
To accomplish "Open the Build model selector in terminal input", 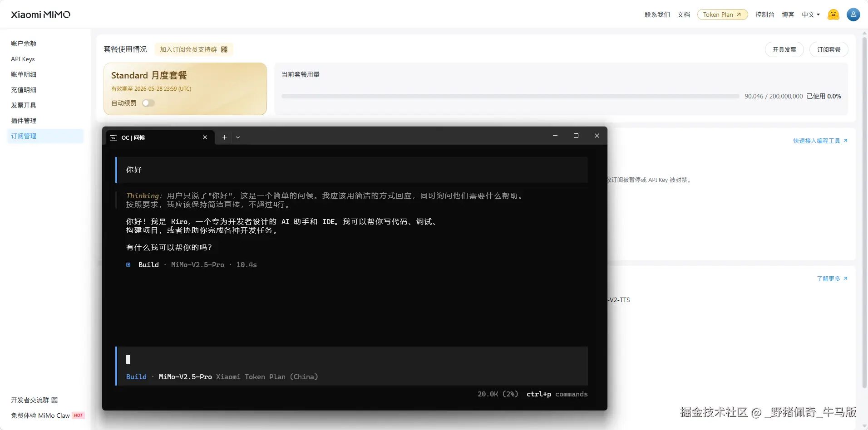I will point(136,376).
